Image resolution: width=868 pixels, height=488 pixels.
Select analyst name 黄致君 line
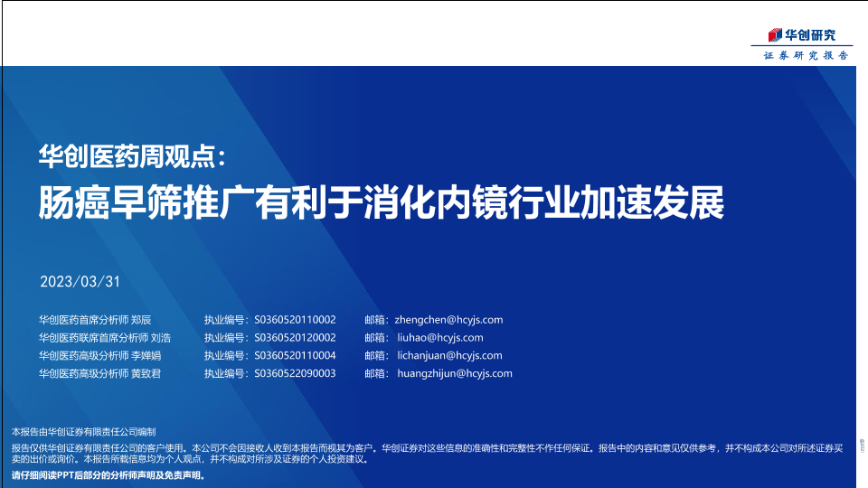99,373
